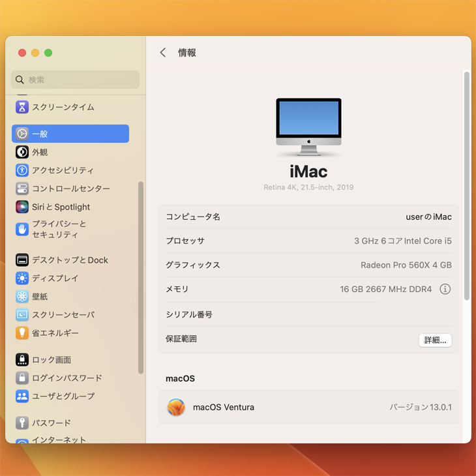Click the 情報 page title
This screenshot has height=476, width=476.
coord(187,53)
